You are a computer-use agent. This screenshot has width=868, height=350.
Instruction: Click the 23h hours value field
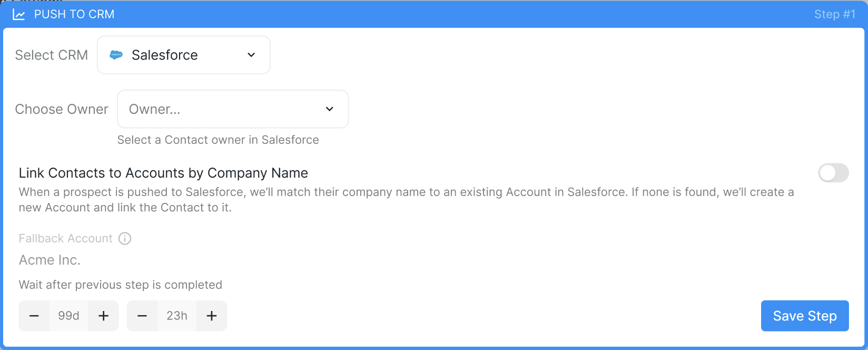[177, 316]
